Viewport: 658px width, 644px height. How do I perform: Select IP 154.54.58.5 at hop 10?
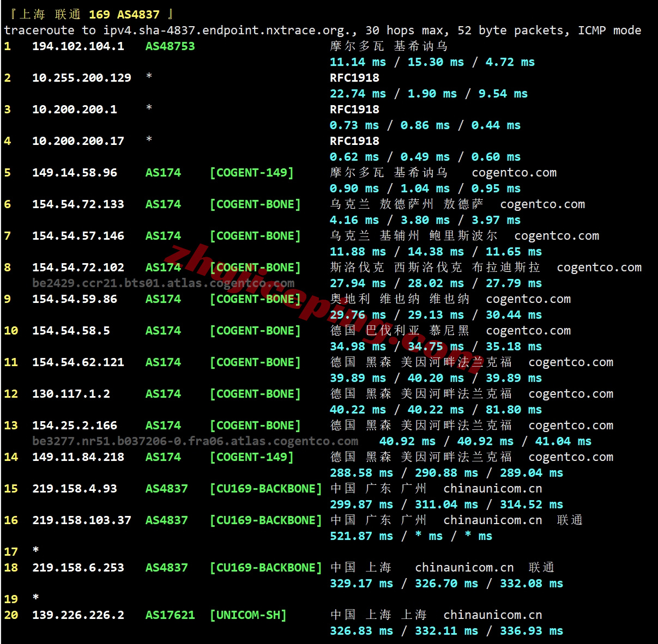[x=71, y=331]
